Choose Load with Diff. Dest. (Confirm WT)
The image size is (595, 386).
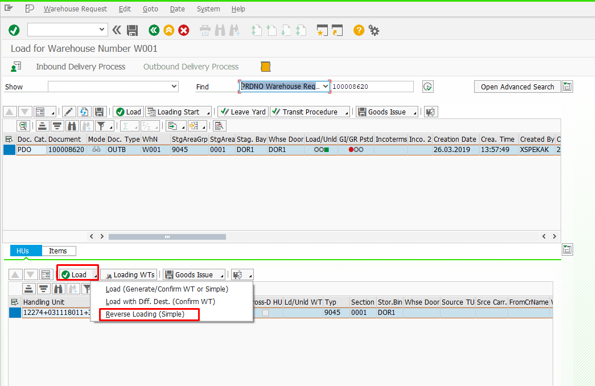160,302
